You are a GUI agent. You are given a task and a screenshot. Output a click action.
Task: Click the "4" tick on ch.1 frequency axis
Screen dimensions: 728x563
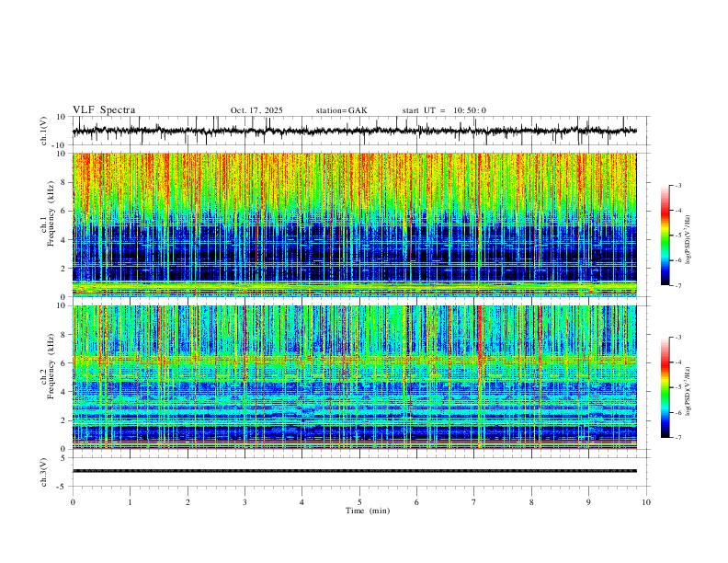click(x=64, y=240)
